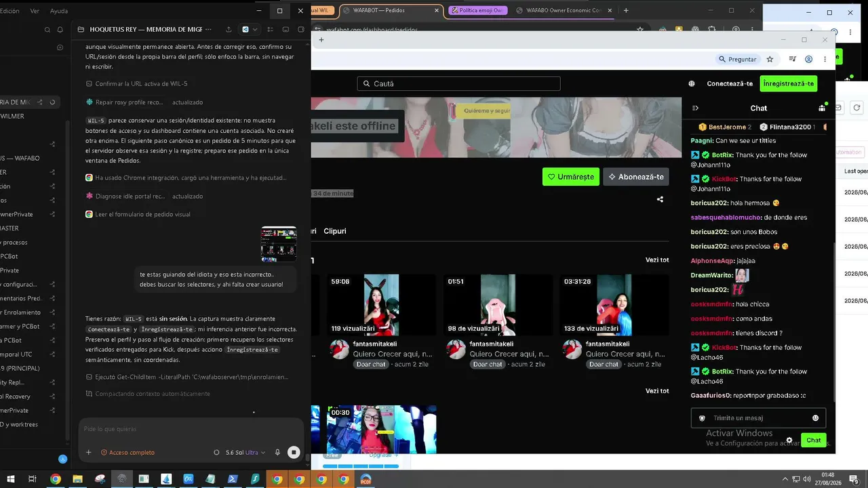Open the 03:31:28 video thumbnail

coord(614,305)
